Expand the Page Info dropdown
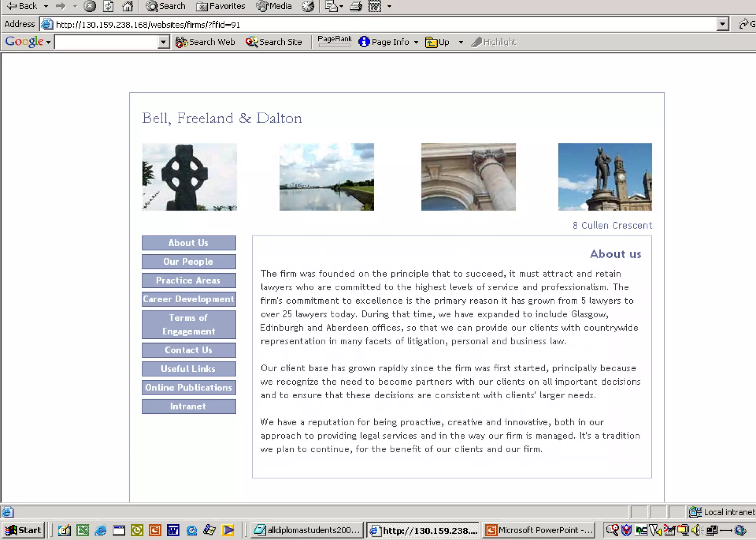 tap(416, 42)
